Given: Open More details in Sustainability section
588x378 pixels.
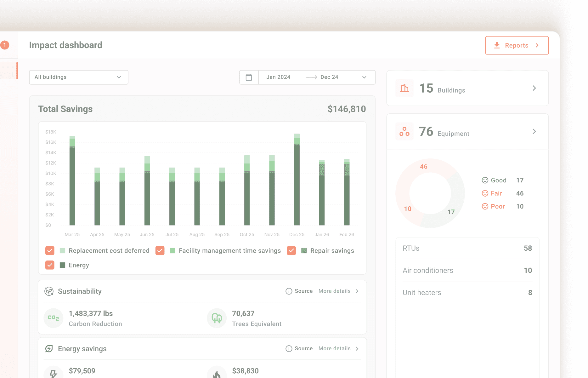Looking at the screenshot, I should click(335, 291).
